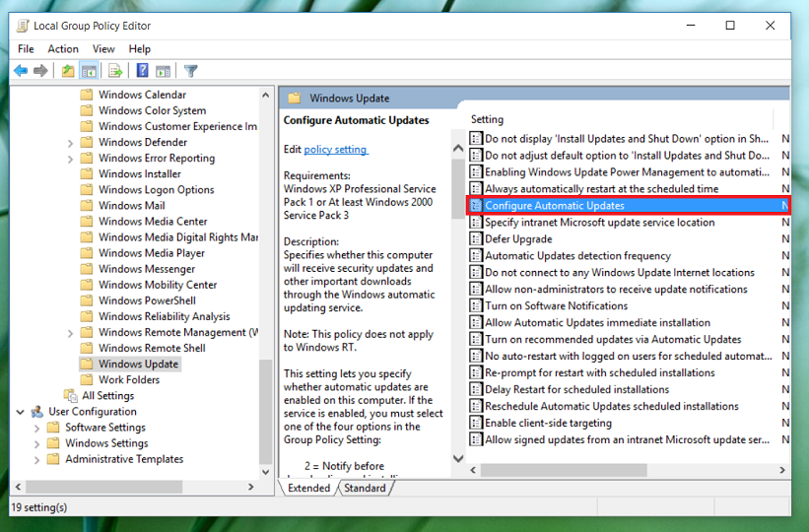Image resolution: width=809 pixels, height=532 pixels.
Task: Click settings list horizontal scrollbar thumb
Action: click(564, 470)
